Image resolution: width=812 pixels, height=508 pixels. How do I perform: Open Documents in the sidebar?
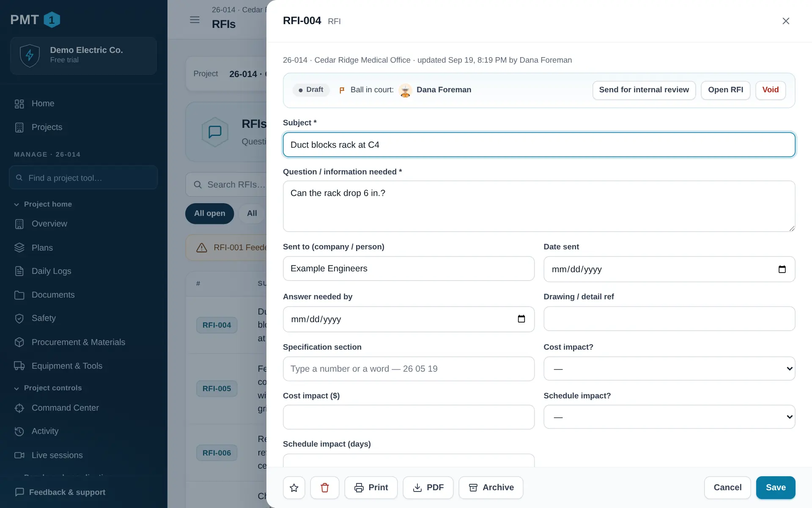tap(84, 295)
